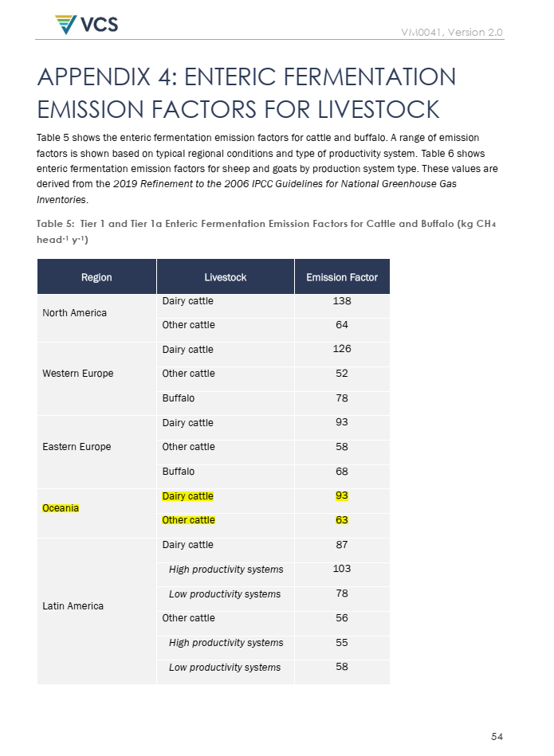Click the emission factor value 103
This screenshot has height=756, width=554.
(x=342, y=569)
